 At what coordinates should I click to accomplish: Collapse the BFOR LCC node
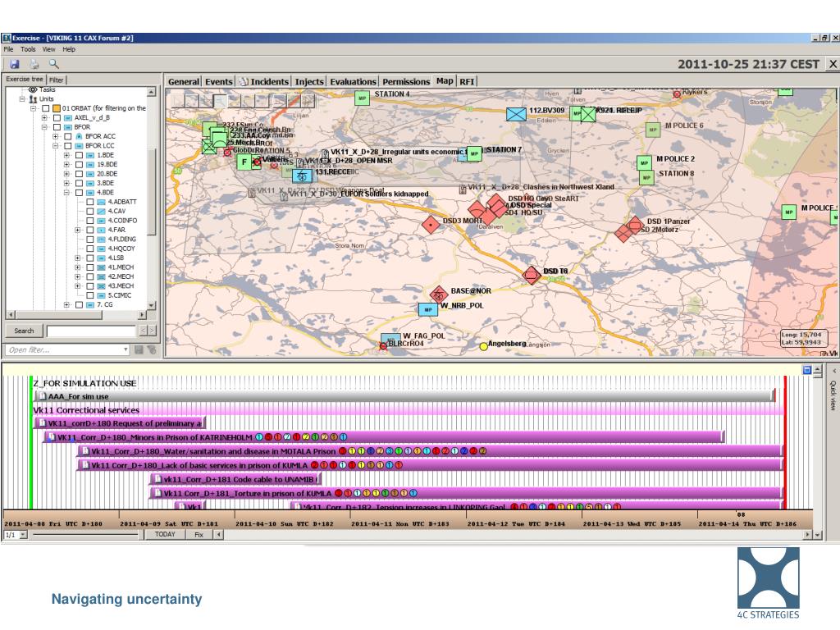(56, 146)
